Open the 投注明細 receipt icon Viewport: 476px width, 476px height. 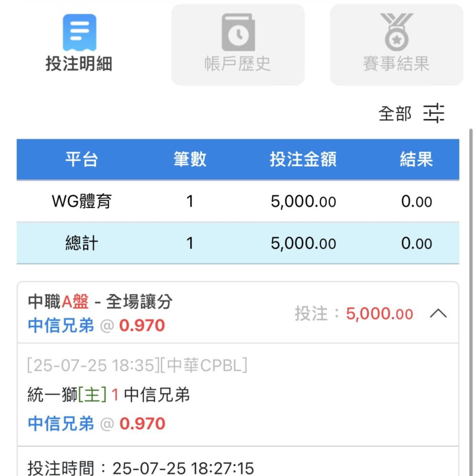[79, 32]
